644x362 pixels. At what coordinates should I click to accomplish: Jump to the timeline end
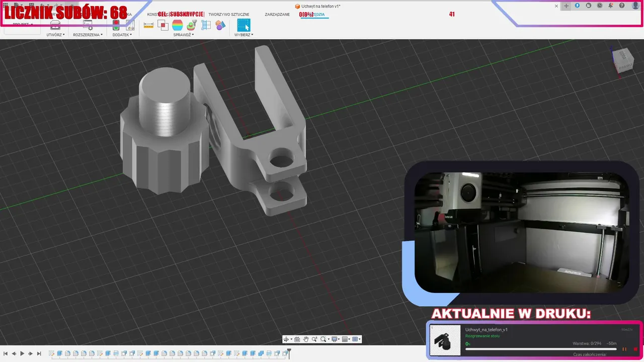(x=39, y=354)
